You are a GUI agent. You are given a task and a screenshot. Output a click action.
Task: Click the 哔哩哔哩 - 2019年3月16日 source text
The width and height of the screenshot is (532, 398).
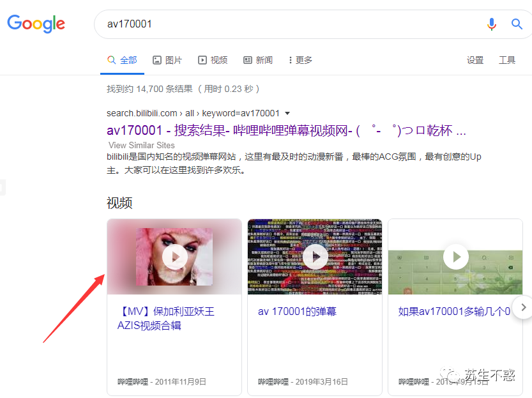click(303, 382)
